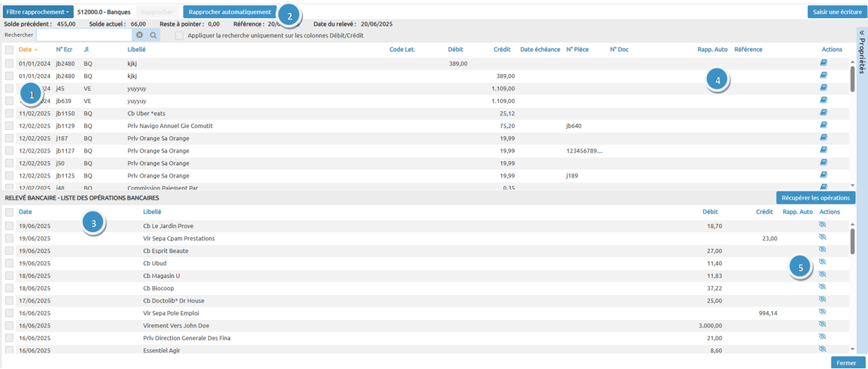Check the box for Cb Esprit Beaute operation
Screen dimensions: 868x369
click(x=9, y=251)
